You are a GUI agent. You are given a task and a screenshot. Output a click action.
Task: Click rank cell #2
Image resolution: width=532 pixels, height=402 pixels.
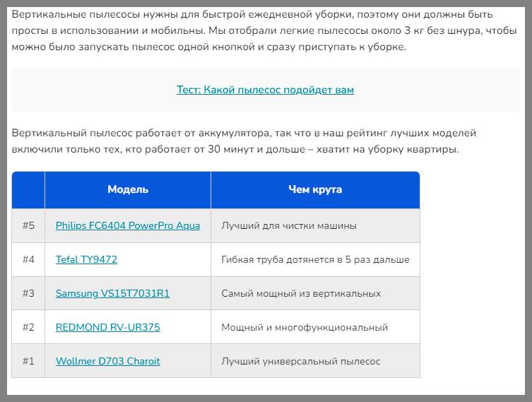(28, 327)
